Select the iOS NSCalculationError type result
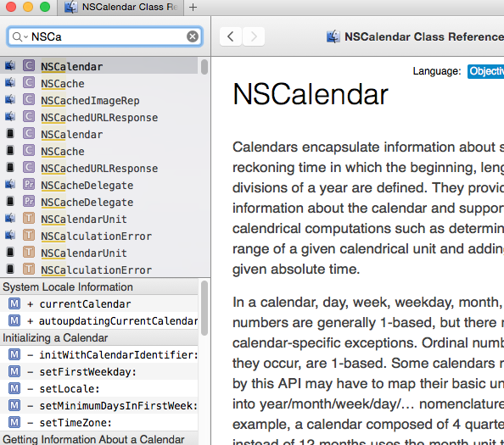Viewport: 504px width, 445px height. point(99,270)
